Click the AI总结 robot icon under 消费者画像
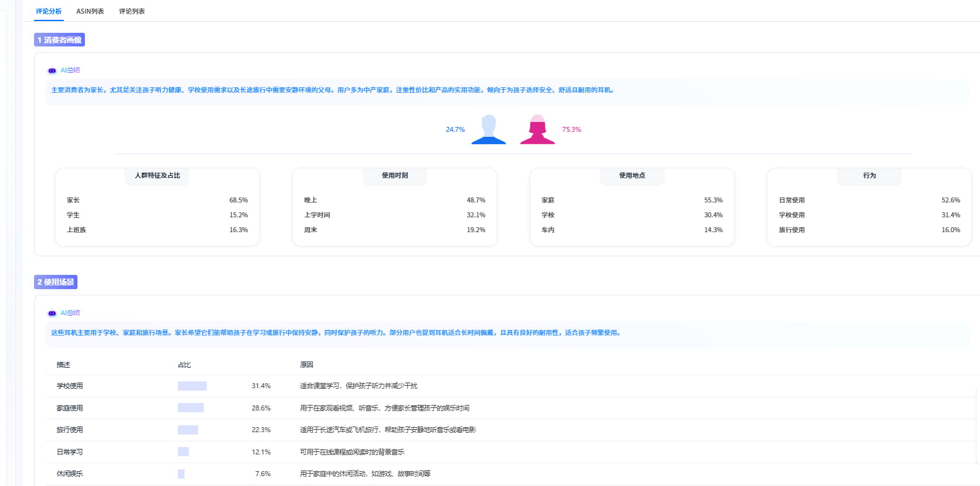The image size is (980, 486). [52, 71]
